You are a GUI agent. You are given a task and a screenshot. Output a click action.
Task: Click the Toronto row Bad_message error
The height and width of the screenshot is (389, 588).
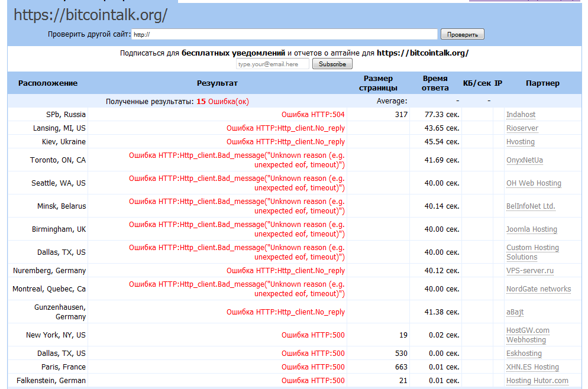(237, 160)
